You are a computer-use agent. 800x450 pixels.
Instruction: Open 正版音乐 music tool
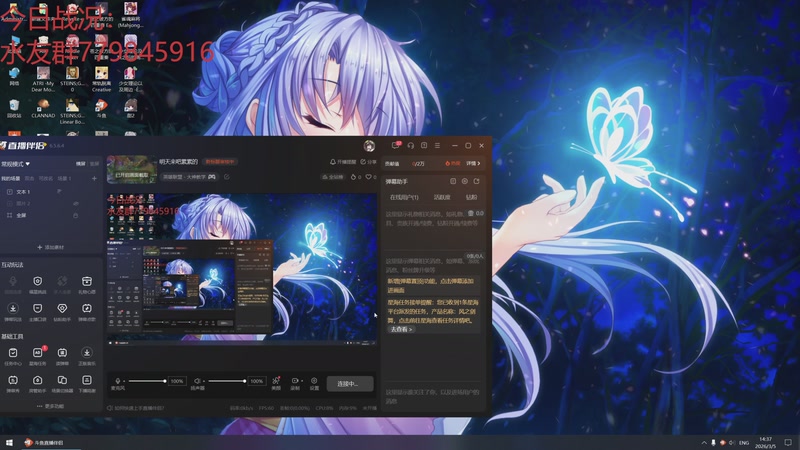click(87, 356)
